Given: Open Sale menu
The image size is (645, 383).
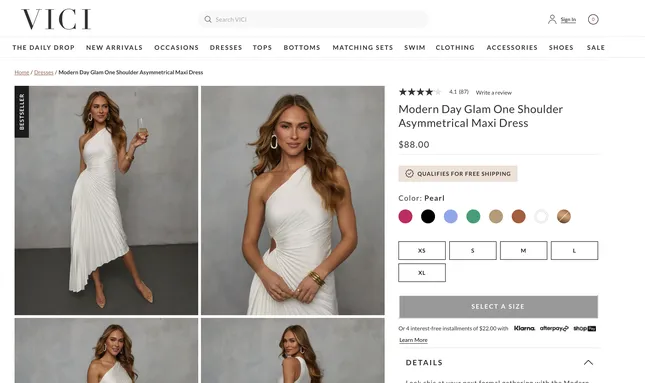Looking at the screenshot, I should point(596,47).
